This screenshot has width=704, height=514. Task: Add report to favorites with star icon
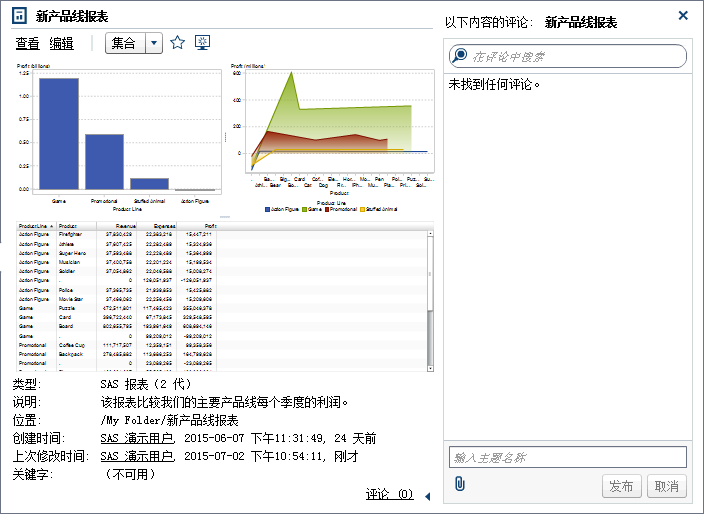177,43
